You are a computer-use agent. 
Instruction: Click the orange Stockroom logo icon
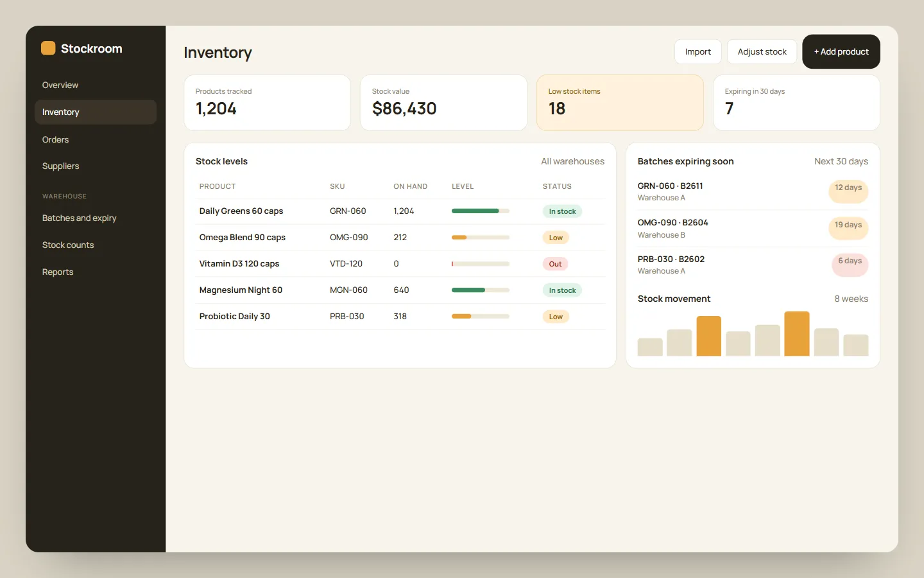48,48
